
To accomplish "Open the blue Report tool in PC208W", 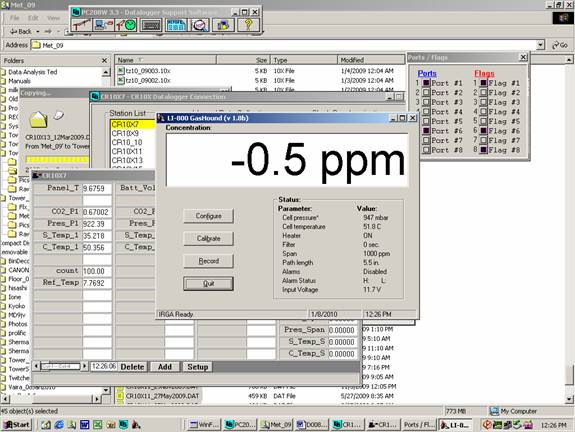I will click(x=176, y=25).
